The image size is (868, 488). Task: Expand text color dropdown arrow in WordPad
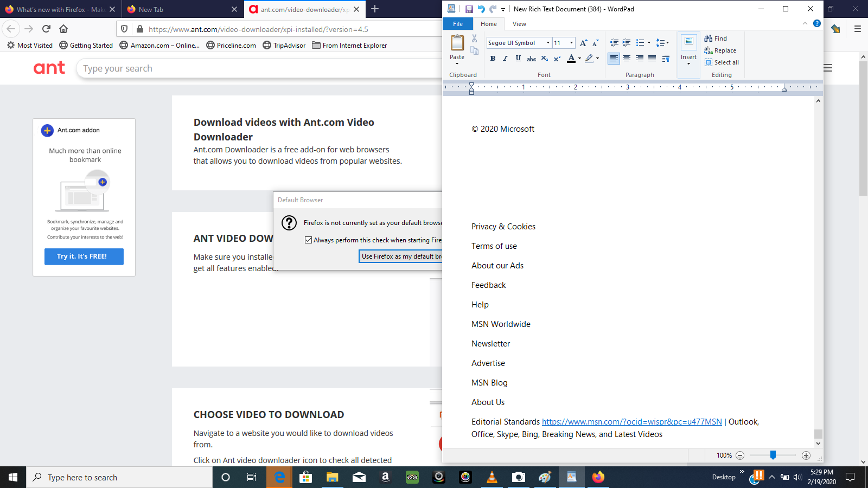point(579,59)
